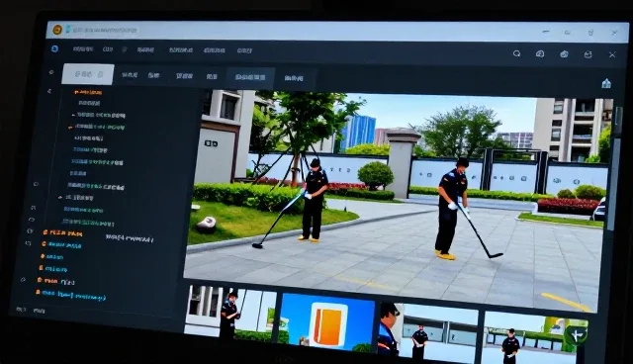
Task: Click the status text at the bottom-left of the window
Action: 31,310
